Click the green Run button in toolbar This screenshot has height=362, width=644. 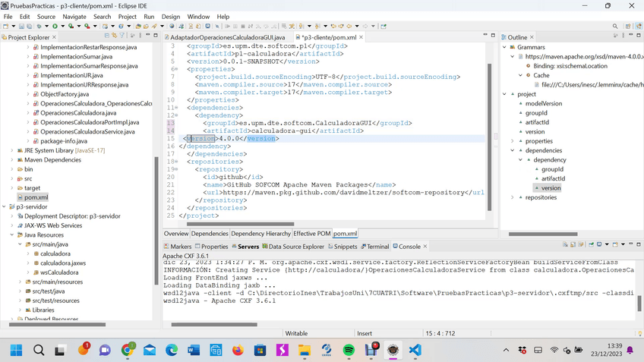coord(55,27)
